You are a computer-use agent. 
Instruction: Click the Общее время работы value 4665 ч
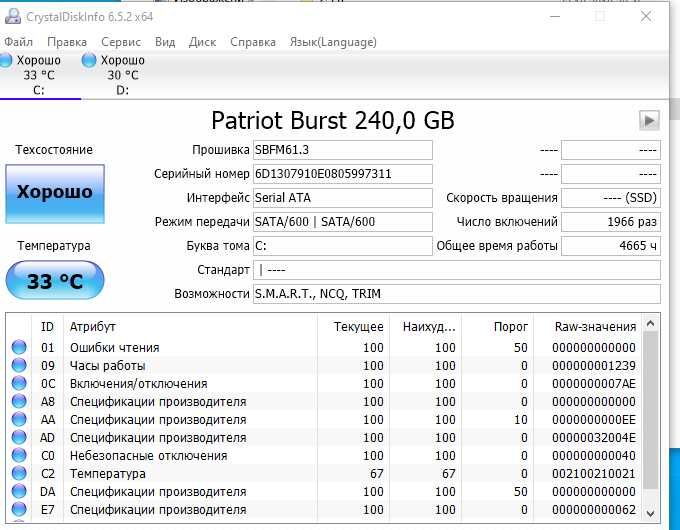click(x=611, y=246)
